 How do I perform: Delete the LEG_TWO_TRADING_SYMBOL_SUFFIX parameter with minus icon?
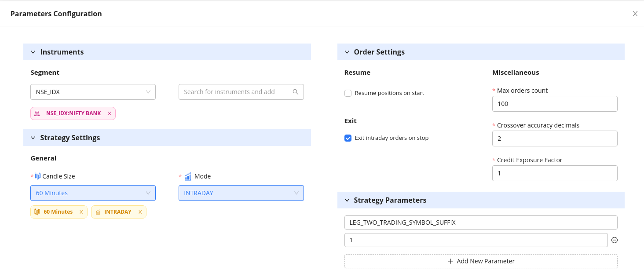[615, 240]
